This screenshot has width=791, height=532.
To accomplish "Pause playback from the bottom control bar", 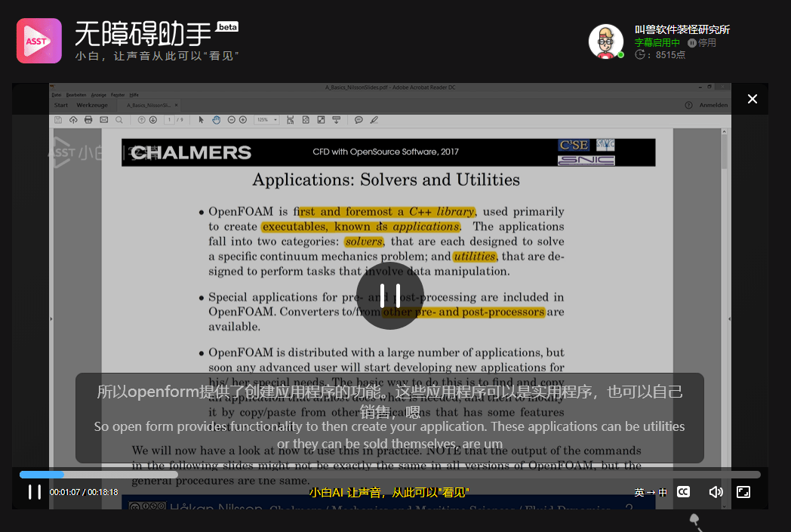I will [x=34, y=492].
